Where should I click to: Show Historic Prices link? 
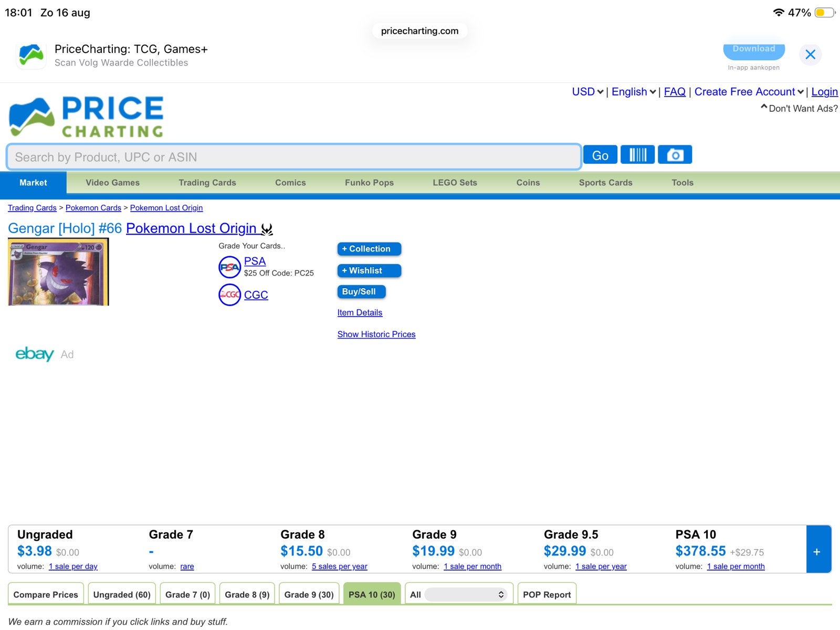[x=376, y=334]
